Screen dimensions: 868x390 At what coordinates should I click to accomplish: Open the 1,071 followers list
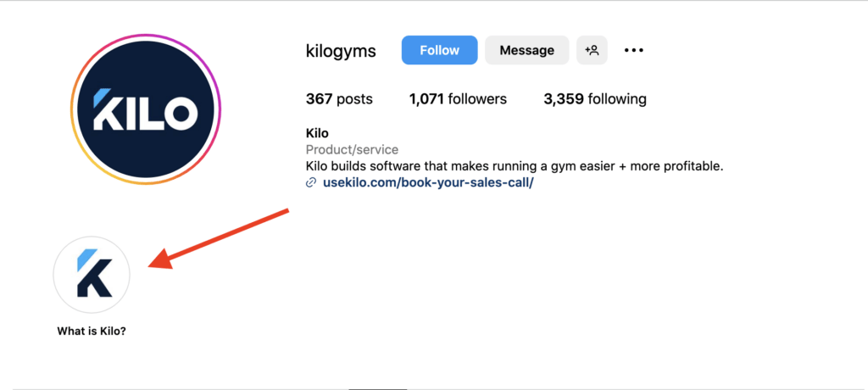pyautogui.click(x=457, y=99)
